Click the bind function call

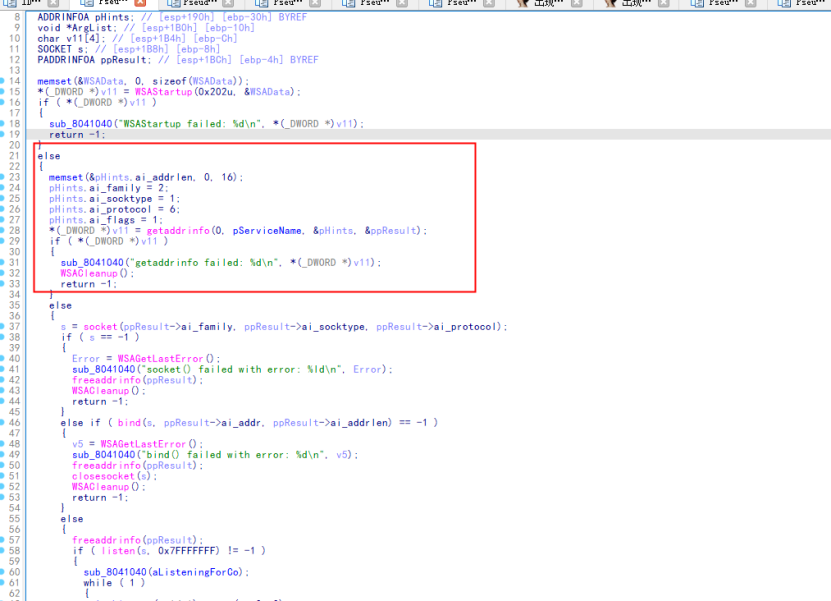pos(129,422)
